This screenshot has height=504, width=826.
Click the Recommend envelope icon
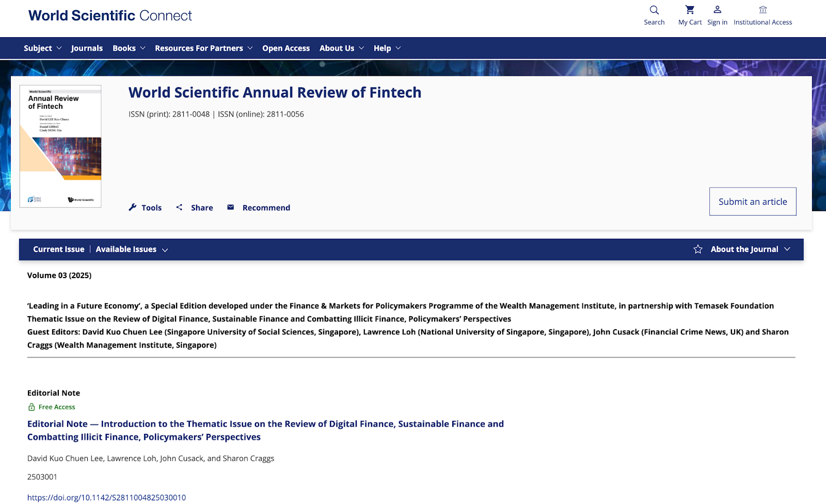click(231, 207)
